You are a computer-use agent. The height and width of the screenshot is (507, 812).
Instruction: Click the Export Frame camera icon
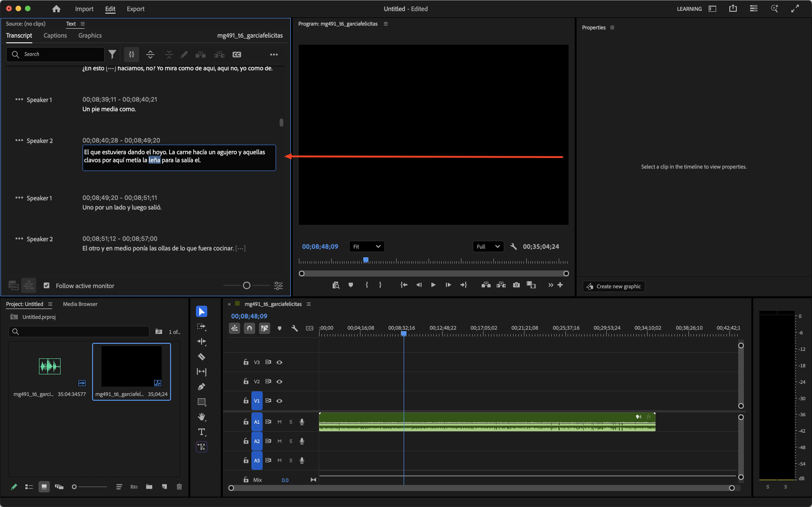tap(516, 285)
